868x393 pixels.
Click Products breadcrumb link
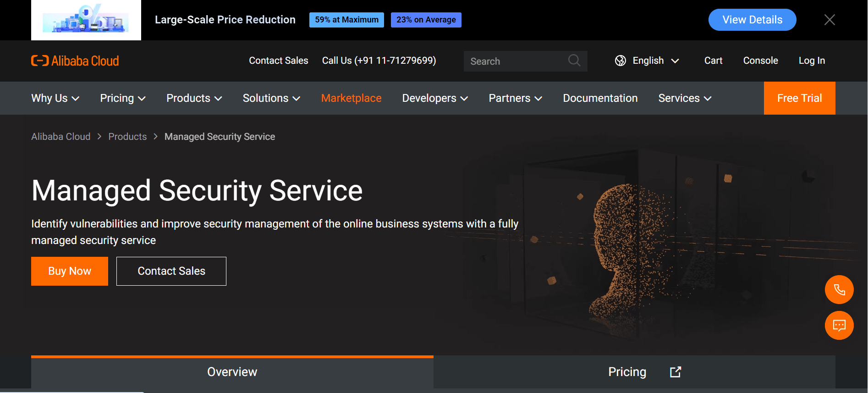point(127,137)
